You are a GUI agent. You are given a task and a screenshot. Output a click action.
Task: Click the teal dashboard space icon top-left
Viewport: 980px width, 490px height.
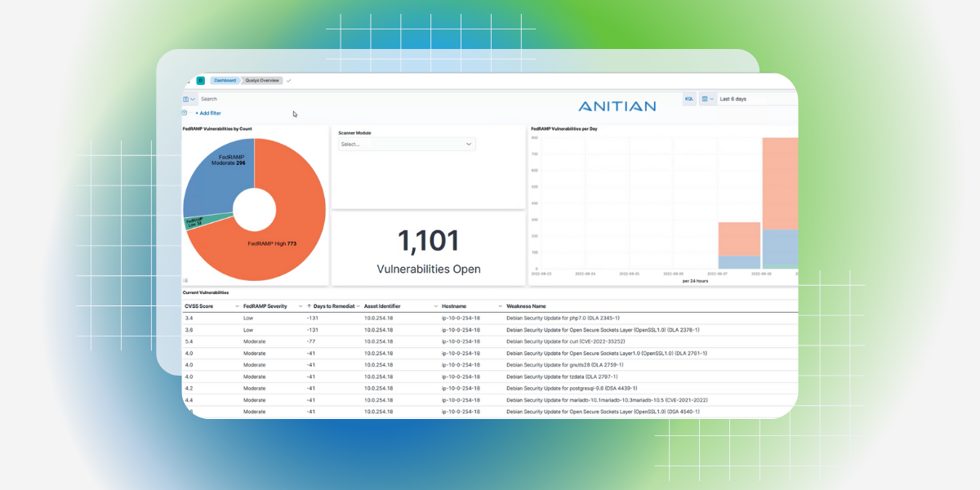(x=200, y=80)
